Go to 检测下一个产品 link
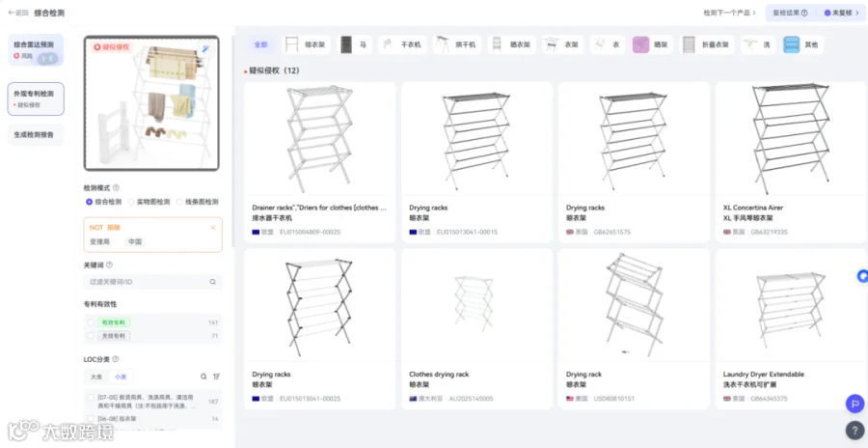The image size is (868, 448). pos(730,13)
